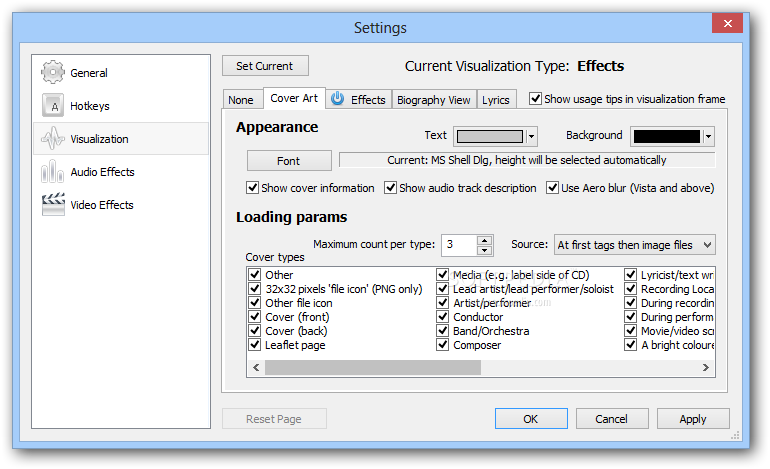Viewport: 770px width, 469px height.
Task: Uncheck Artist/performer cover type
Action: [x=442, y=303]
